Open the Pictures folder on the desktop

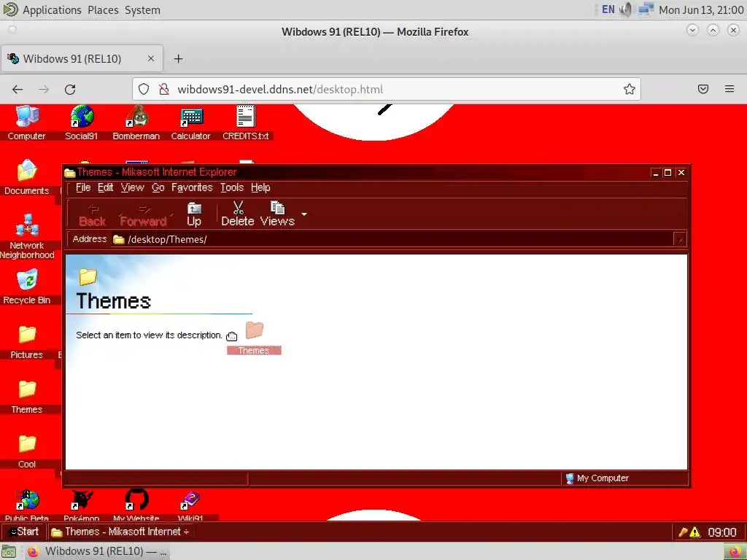[27, 341]
